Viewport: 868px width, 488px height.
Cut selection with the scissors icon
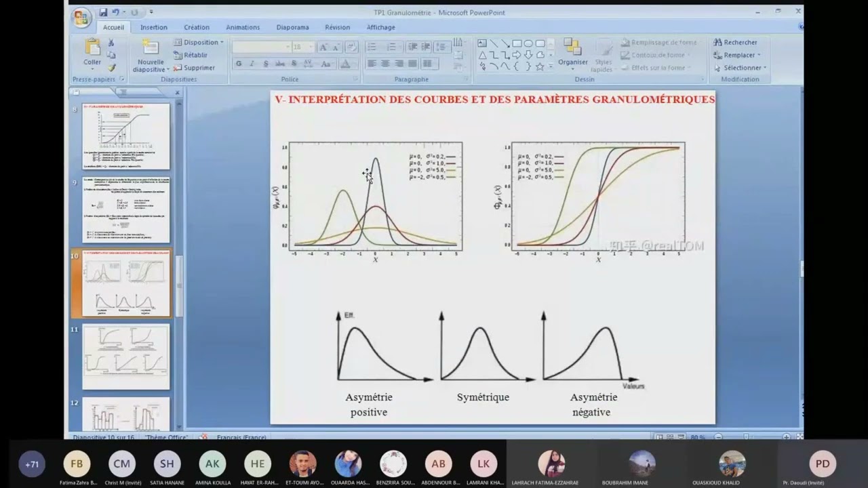click(111, 43)
